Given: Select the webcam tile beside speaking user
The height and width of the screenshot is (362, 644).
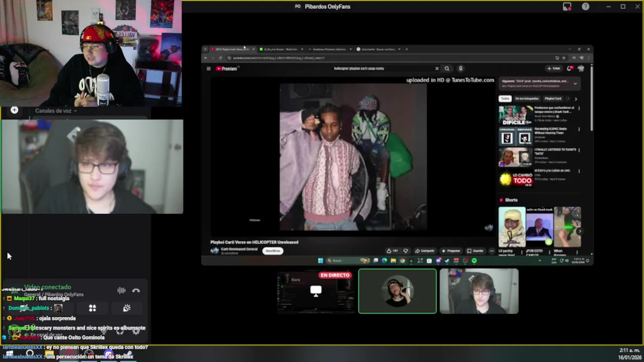Looking at the screenshot, I should (x=479, y=291).
